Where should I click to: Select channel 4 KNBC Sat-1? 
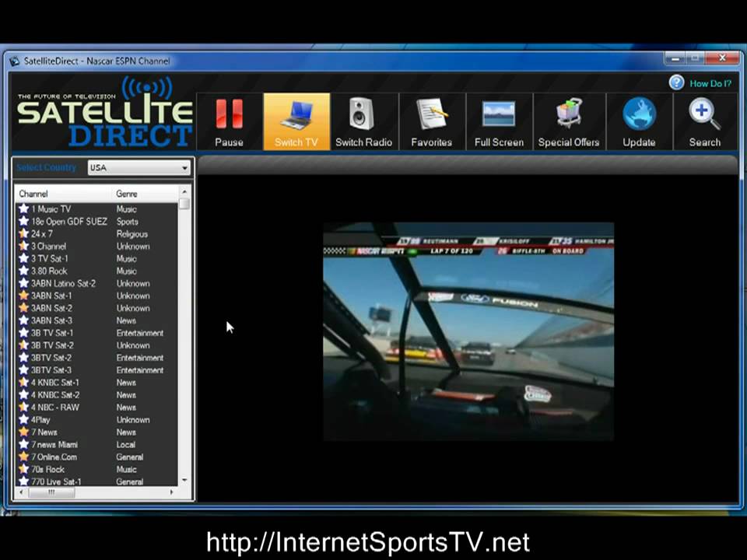(96, 383)
